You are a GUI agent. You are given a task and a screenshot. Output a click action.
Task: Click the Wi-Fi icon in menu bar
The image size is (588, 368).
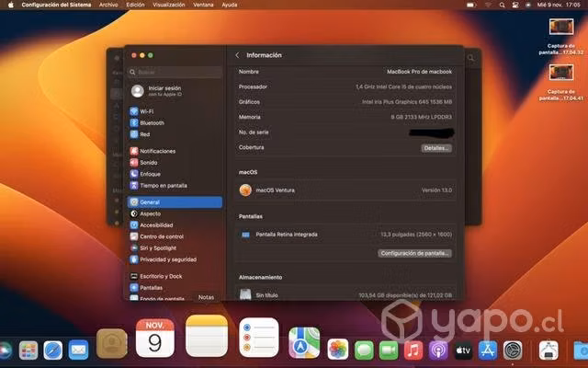[x=488, y=5]
